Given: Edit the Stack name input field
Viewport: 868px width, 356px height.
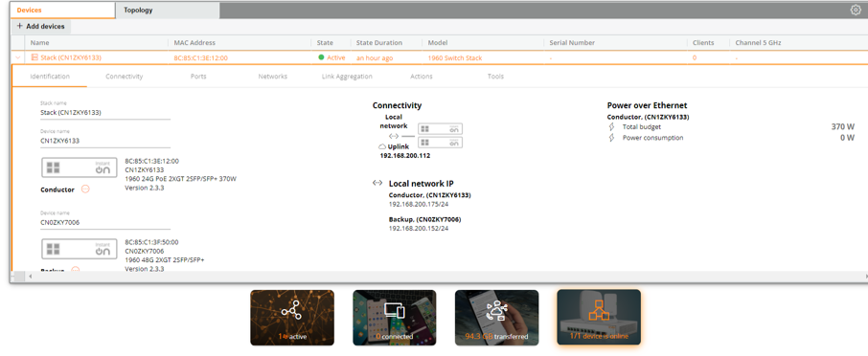Looking at the screenshot, I should (105, 113).
